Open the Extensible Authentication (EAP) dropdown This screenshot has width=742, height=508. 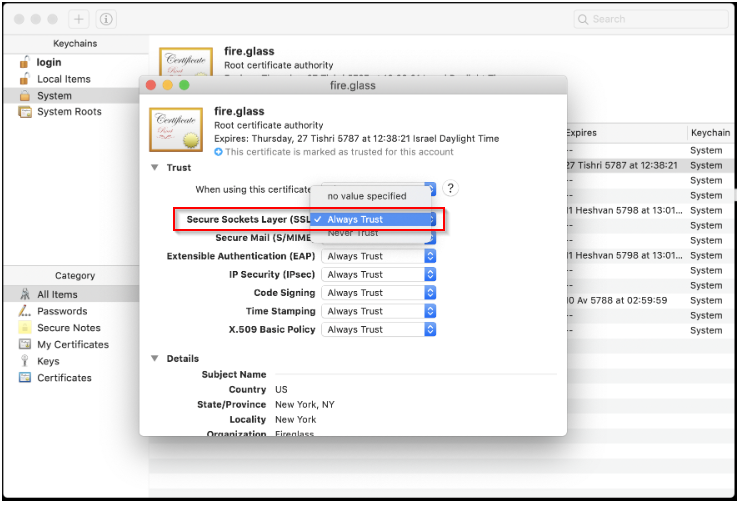tap(379, 256)
